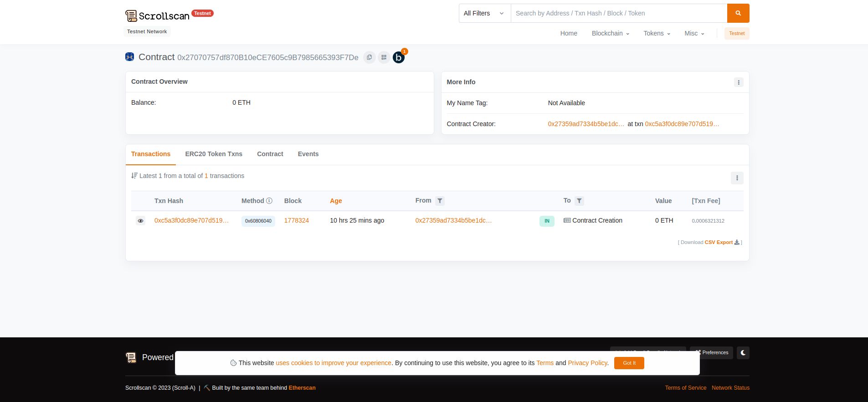
Task: Toggle dark mode moon icon
Action: point(743,353)
